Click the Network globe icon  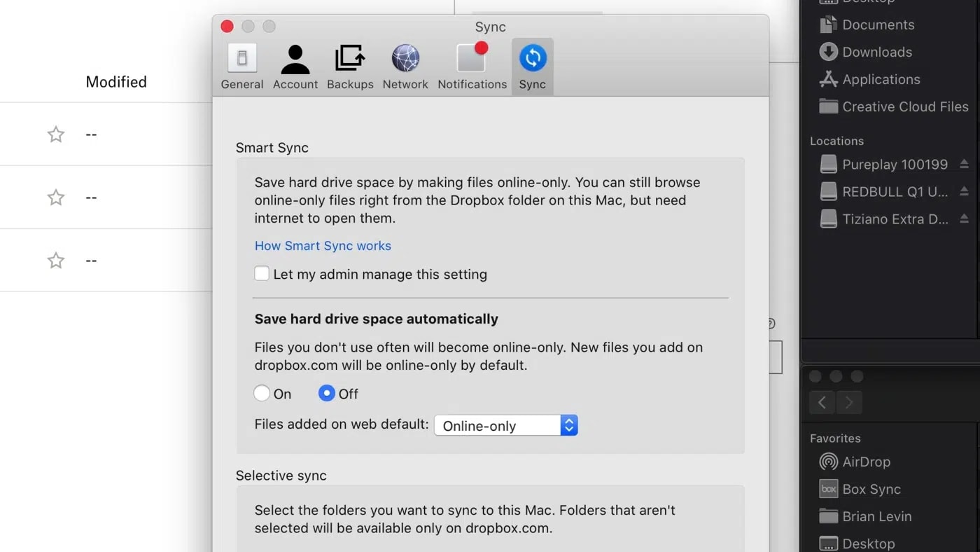[405, 59]
